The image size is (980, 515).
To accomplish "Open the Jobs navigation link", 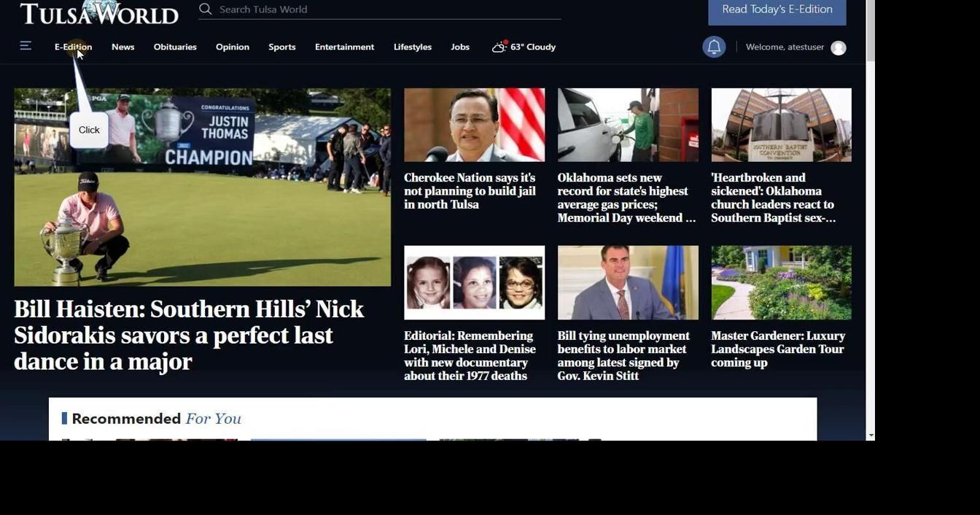I will point(460,47).
